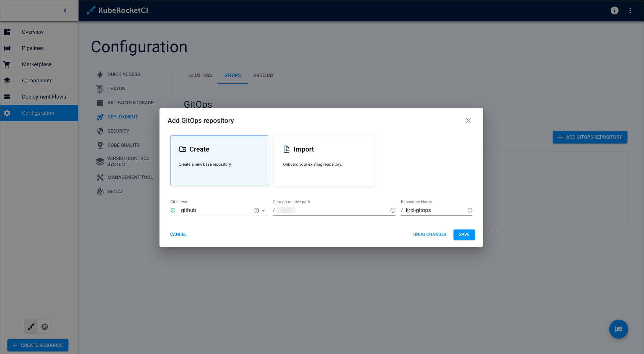This screenshot has height=354, width=644.
Task: Switch to the Clusters tab
Action: (x=200, y=75)
